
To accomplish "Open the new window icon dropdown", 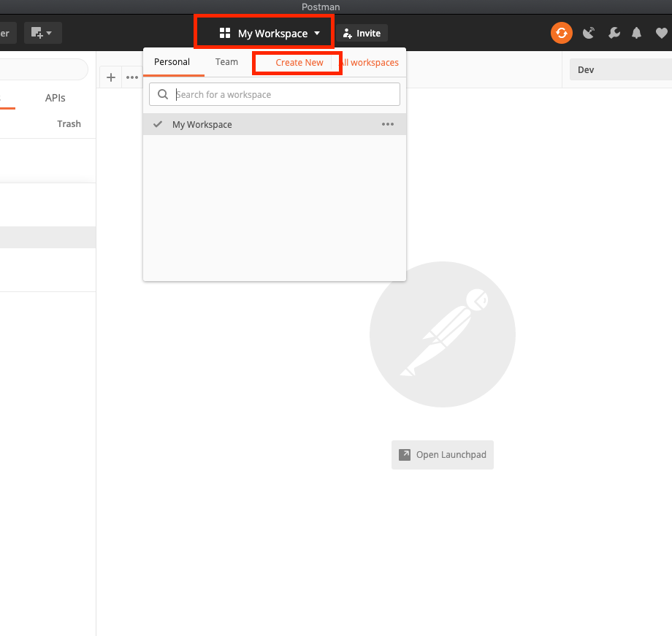I will pyautogui.click(x=43, y=33).
